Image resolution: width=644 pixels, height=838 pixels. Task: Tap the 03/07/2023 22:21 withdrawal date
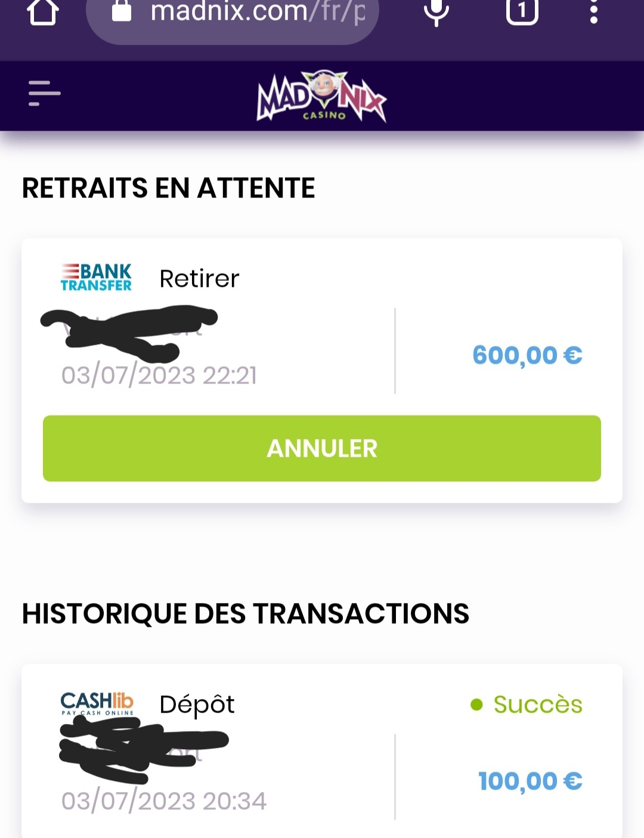tap(159, 375)
